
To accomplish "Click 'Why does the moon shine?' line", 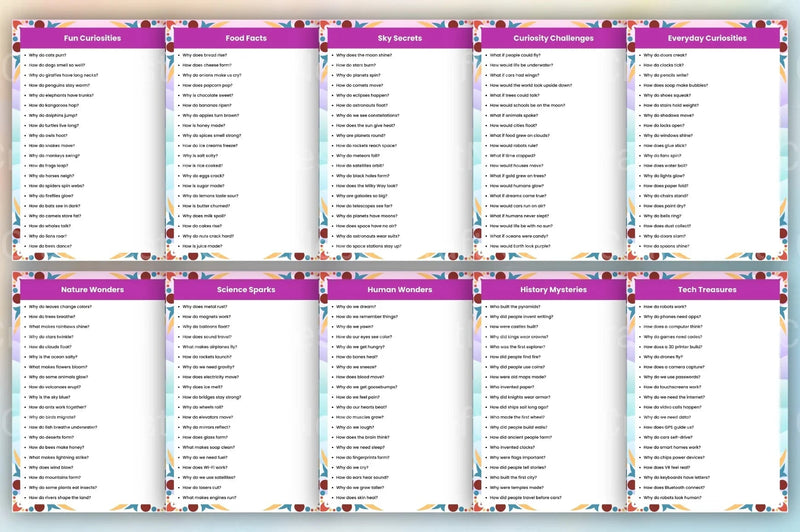I will 364,55.
